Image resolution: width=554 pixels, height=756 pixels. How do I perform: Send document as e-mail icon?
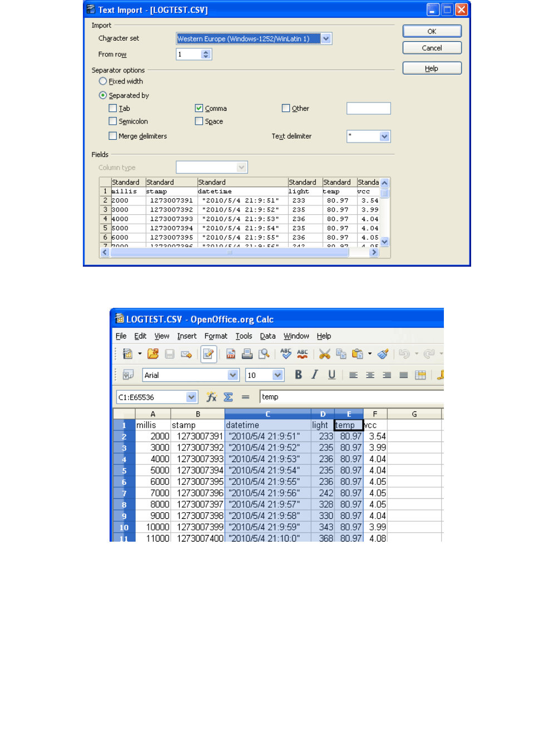[186, 354]
